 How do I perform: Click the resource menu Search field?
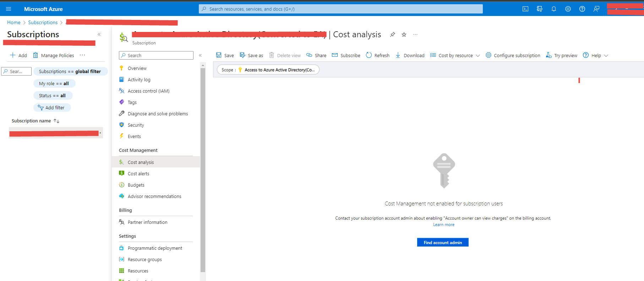(156, 55)
